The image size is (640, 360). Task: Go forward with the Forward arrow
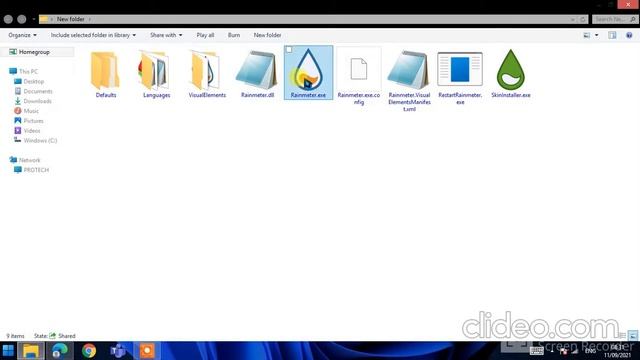point(22,19)
